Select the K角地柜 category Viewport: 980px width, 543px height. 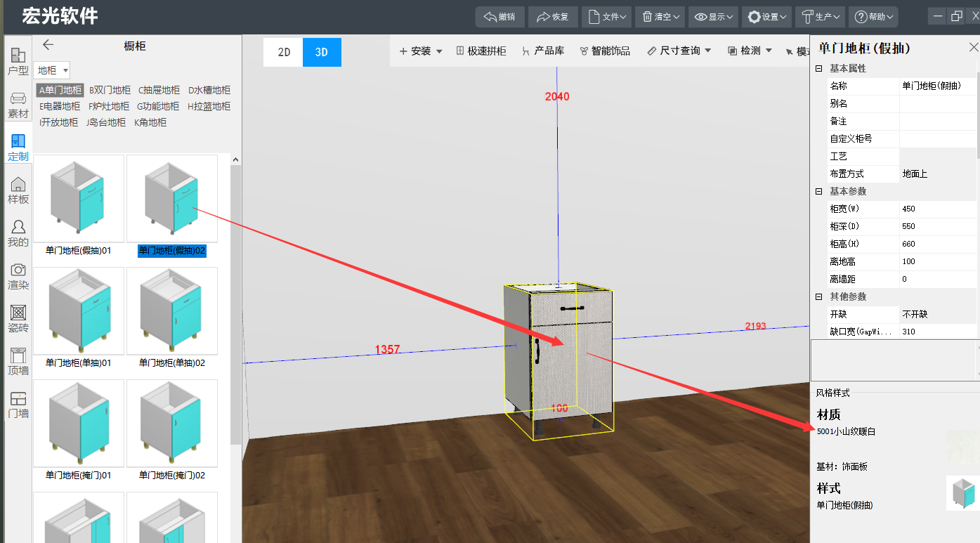(150, 122)
